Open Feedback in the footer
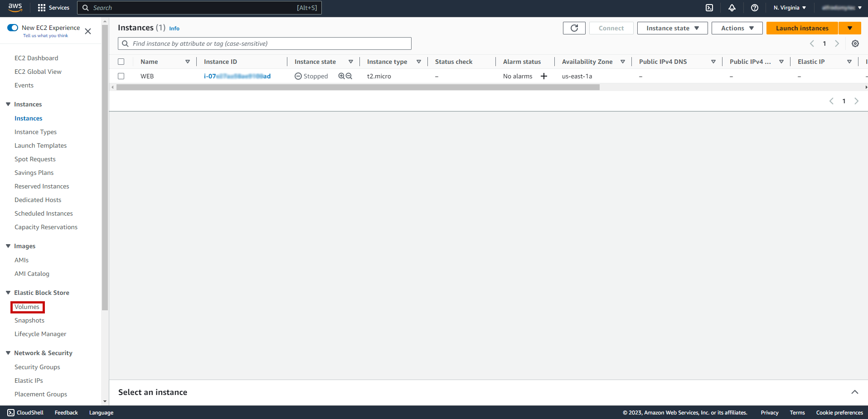This screenshot has width=868, height=419. pyautogui.click(x=66, y=413)
